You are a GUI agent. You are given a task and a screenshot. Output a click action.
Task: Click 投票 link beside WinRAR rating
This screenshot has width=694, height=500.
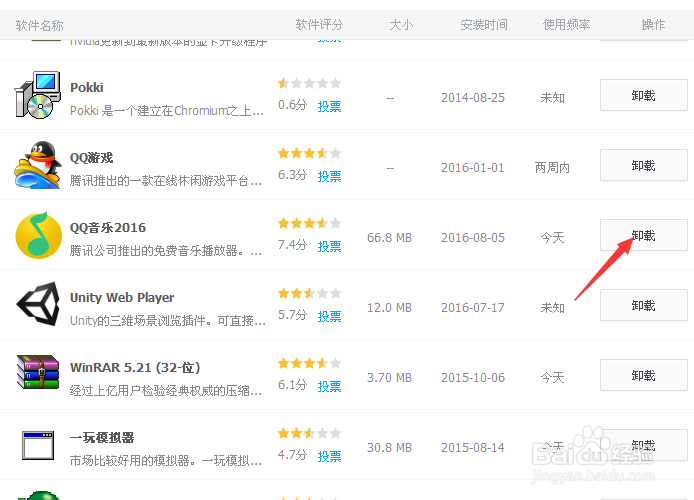(x=329, y=385)
